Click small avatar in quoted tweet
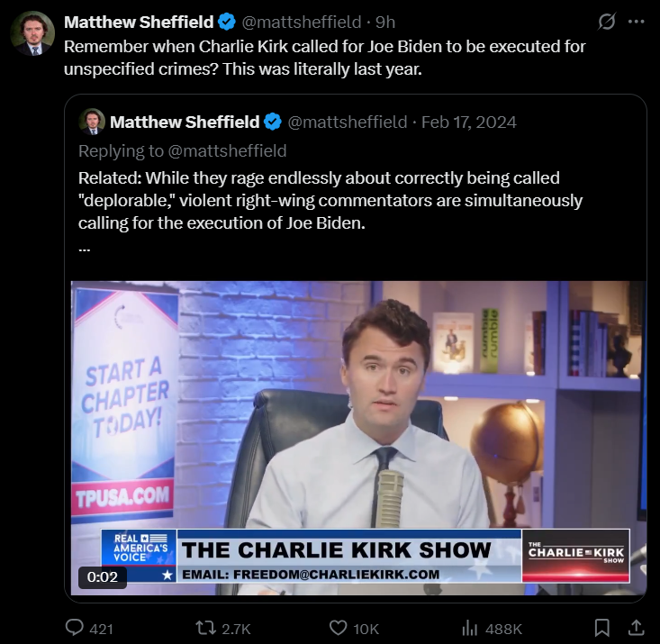660x644 pixels. pos(92,122)
